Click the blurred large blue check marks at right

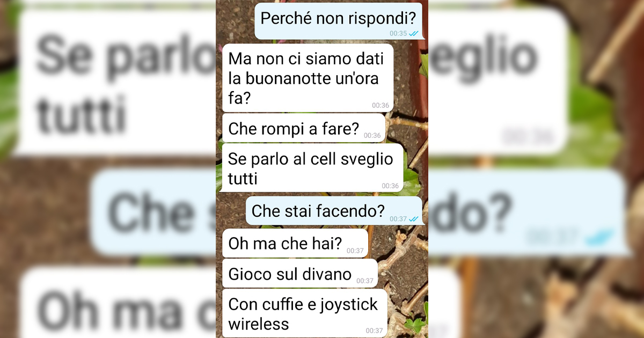[600, 237]
